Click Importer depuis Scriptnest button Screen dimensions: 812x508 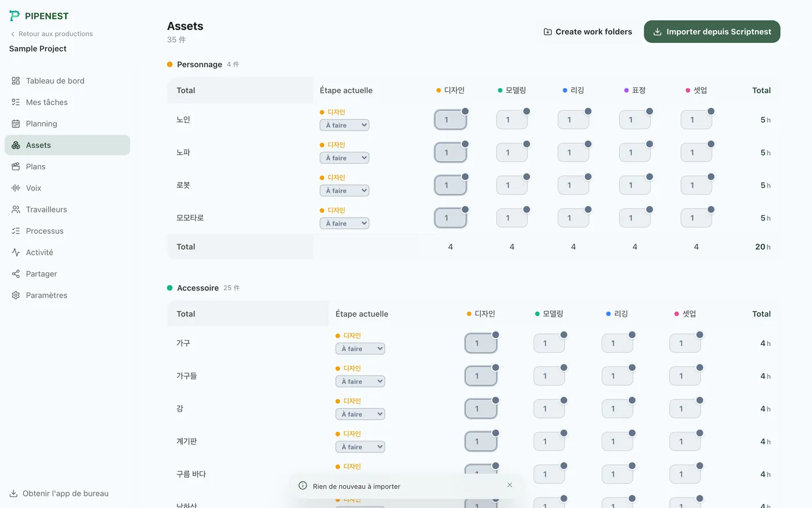pos(712,32)
